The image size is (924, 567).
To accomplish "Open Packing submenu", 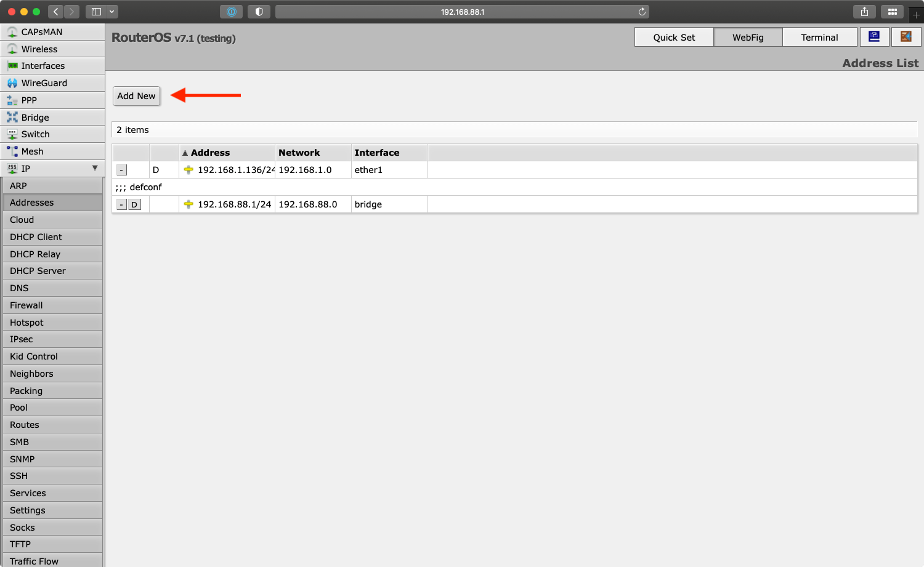I will pyautogui.click(x=52, y=391).
